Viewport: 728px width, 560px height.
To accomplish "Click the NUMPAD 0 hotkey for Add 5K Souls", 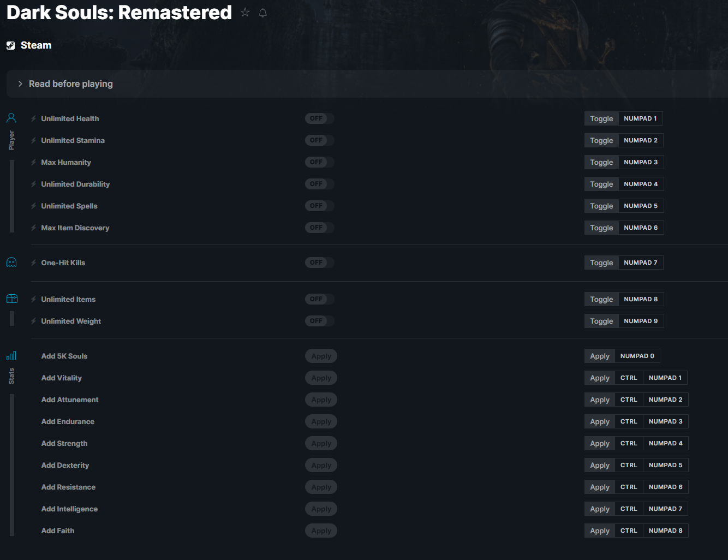I will 637,356.
